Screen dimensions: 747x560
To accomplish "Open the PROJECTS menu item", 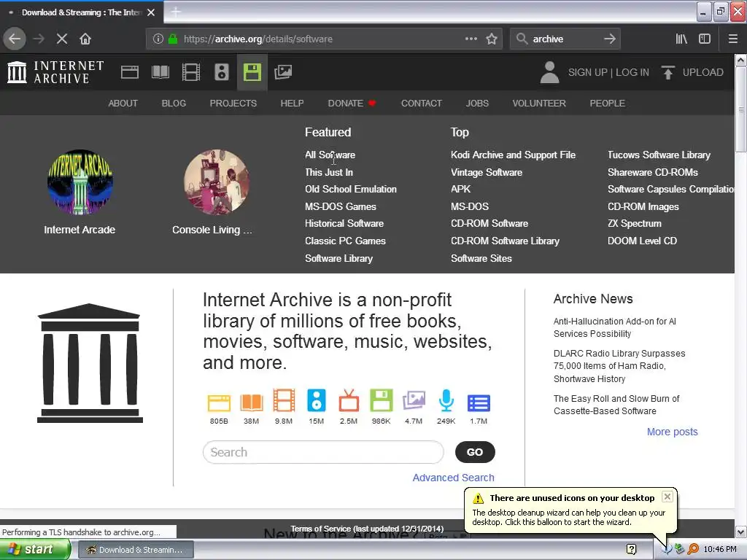I will tap(233, 104).
